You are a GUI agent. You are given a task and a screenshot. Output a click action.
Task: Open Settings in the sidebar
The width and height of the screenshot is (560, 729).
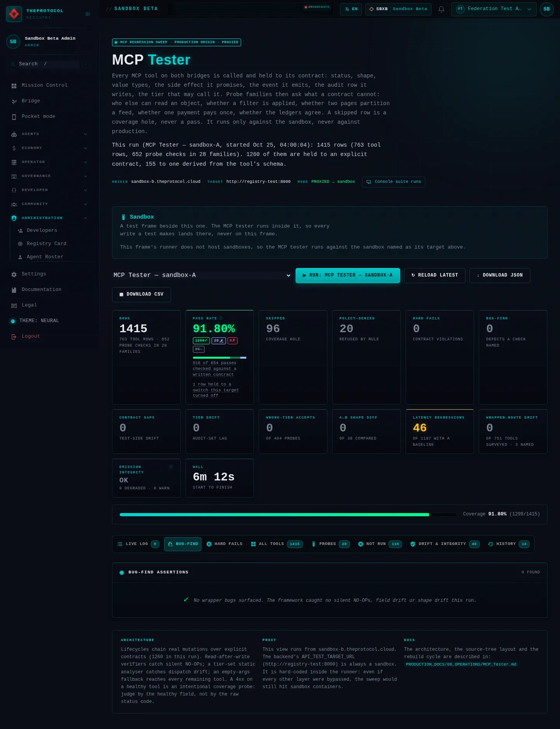tap(49, 274)
